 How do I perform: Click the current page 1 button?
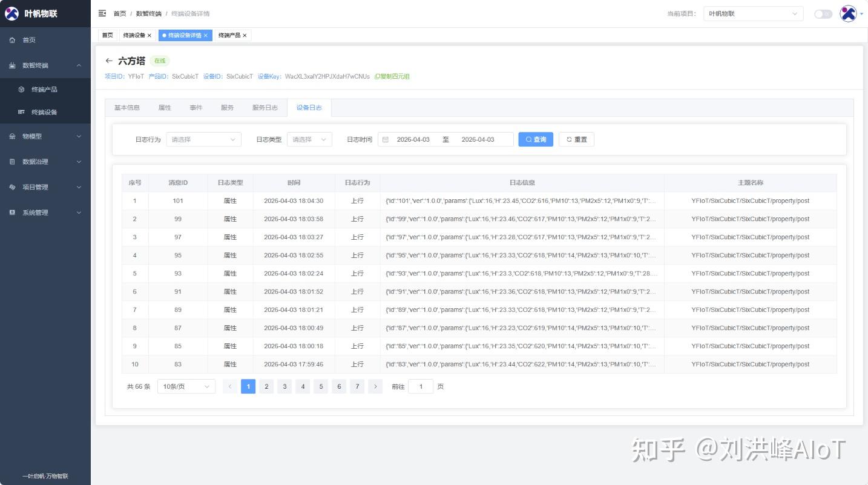point(248,386)
